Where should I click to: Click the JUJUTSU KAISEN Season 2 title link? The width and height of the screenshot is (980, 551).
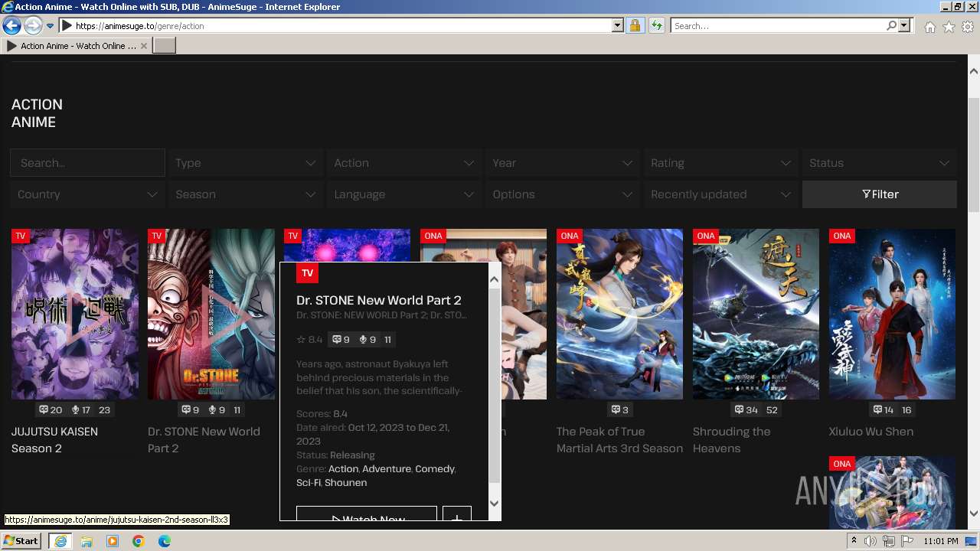point(54,440)
